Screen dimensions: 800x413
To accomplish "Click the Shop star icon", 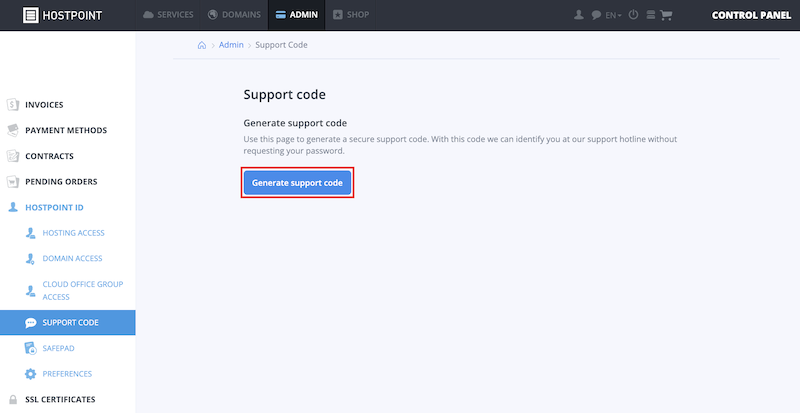I will (338, 15).
